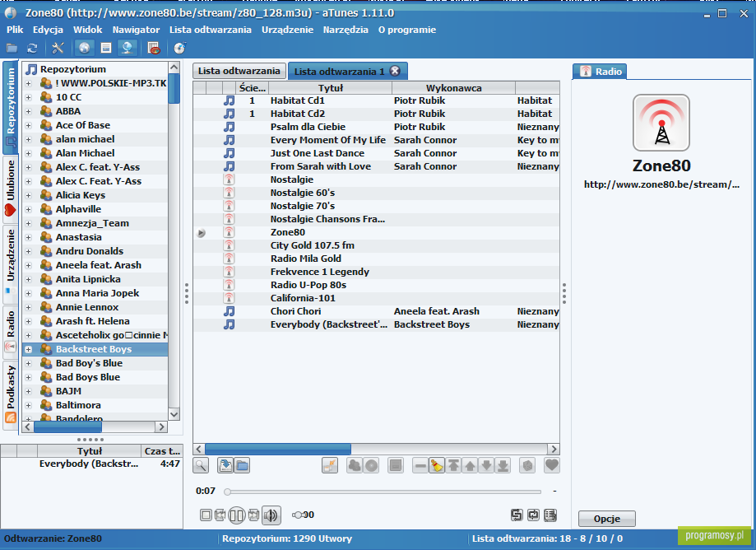Select the California-101 radio row
Screen dimensions: 756x550
coord(376,298)
